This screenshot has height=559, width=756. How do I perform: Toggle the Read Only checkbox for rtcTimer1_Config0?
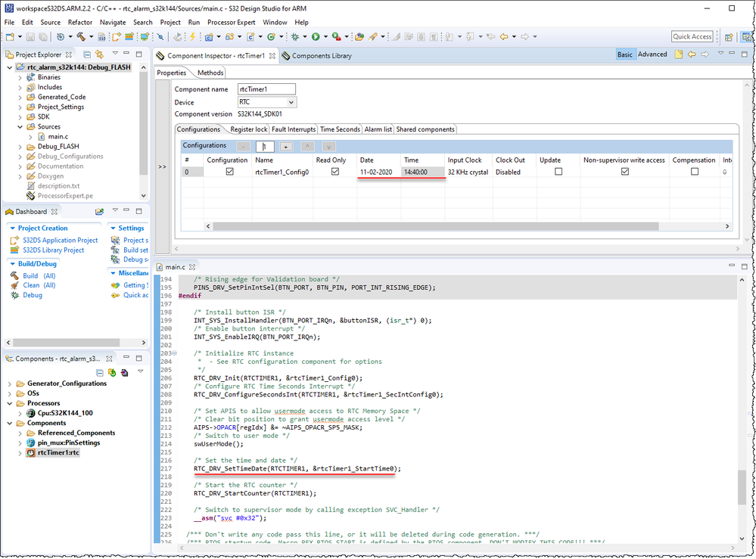point(335,172)
